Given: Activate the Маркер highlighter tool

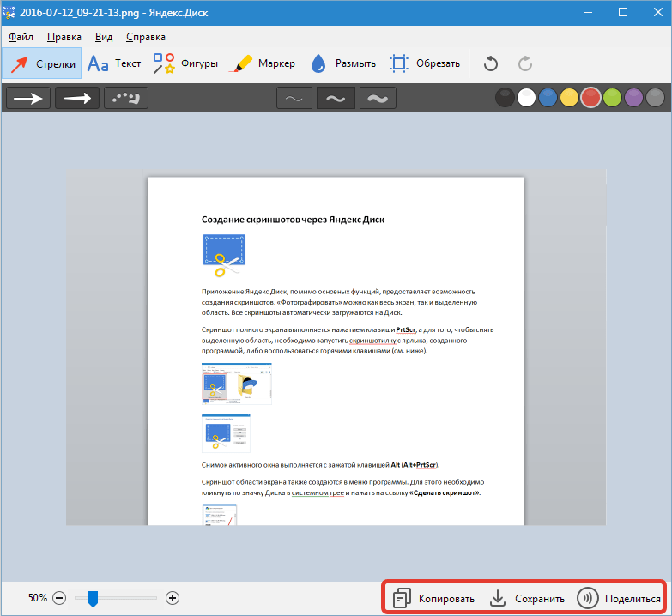Looking at the screenshot, I should [x=262, y=63].
